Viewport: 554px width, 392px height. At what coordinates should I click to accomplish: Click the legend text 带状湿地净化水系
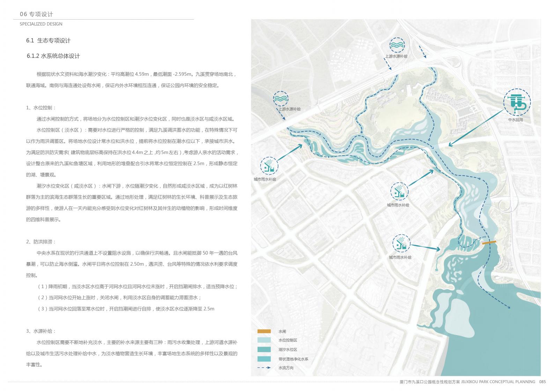pos(293,359)
